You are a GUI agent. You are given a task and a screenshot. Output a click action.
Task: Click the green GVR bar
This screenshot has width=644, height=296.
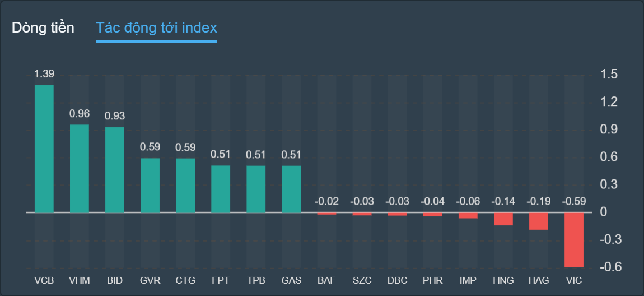point(150,186)
